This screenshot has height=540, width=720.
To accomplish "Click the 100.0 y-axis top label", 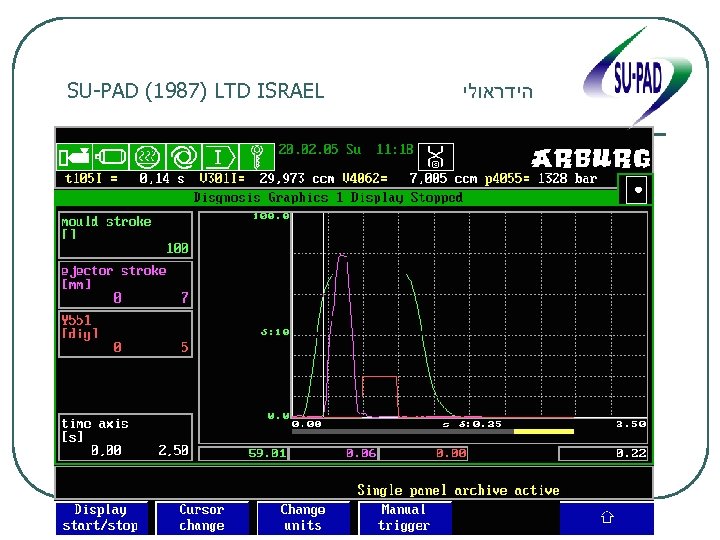I will [x=271, y=216].
